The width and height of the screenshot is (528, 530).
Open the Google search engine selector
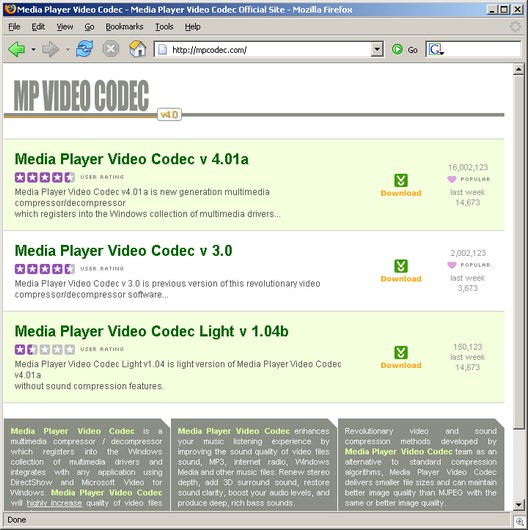pyautogui.click(x=436, y=50)
